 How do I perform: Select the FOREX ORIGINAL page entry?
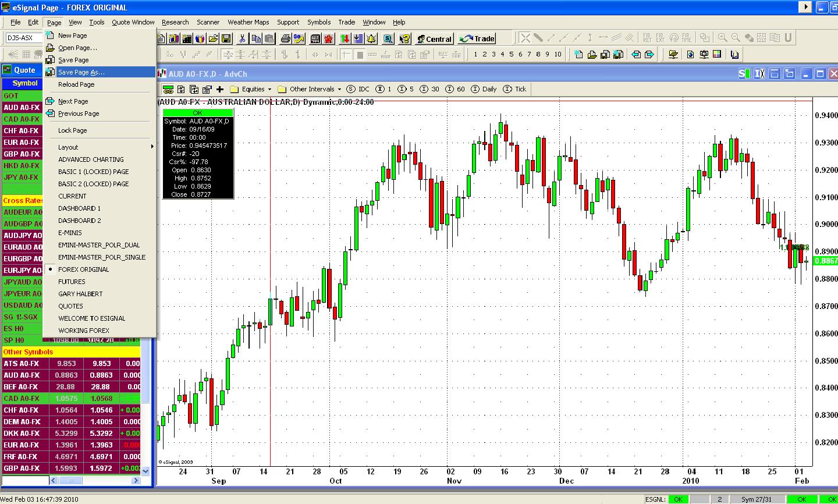[99, 269]
